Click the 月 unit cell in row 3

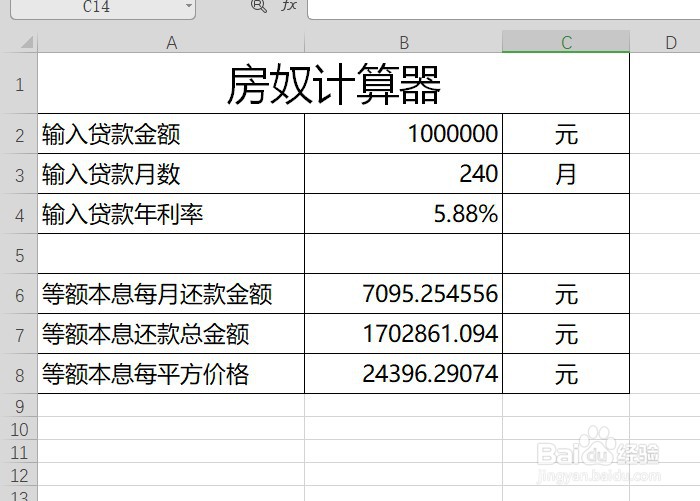[566, 174]
